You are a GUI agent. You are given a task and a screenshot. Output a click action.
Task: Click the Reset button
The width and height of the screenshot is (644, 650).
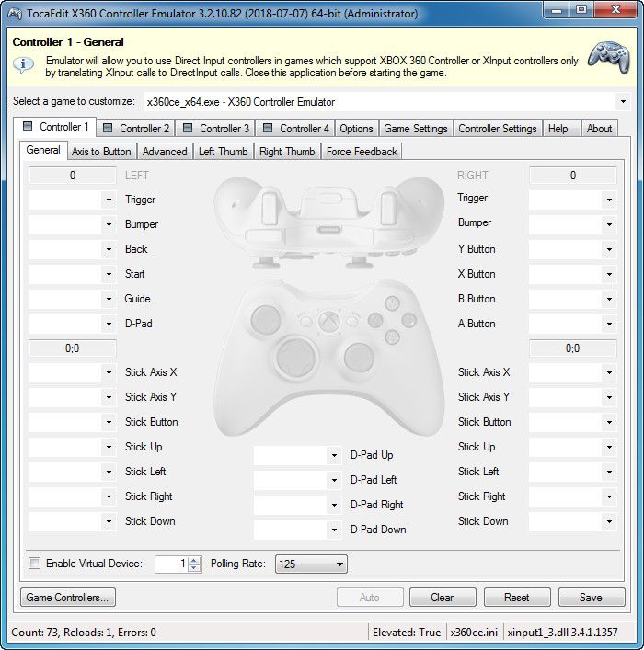pos(517,598)
